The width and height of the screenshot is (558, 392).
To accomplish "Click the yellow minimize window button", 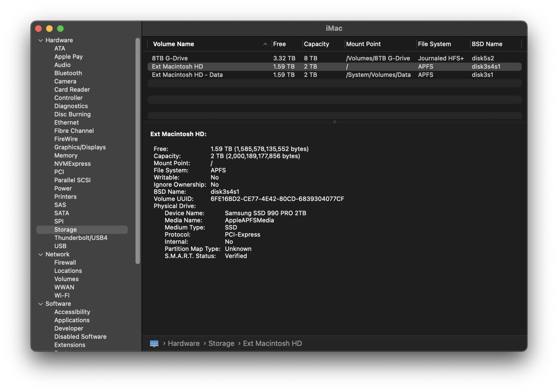I will tap(49, 28).
